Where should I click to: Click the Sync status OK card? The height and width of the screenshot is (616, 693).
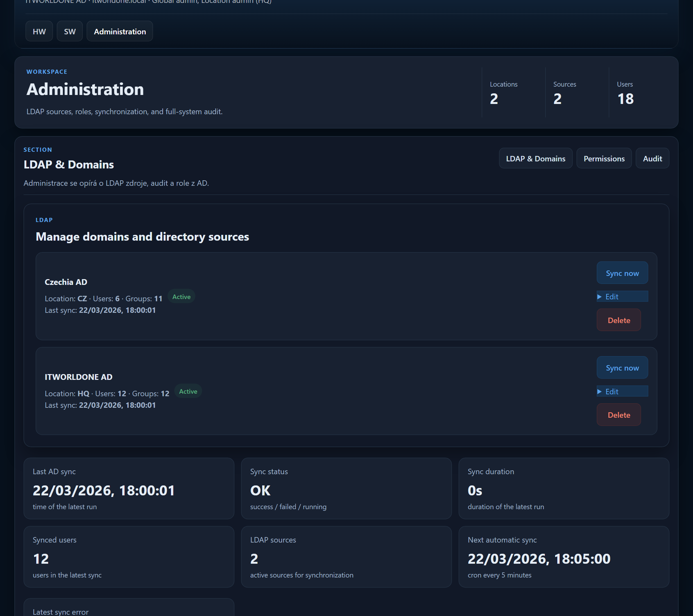pyautogui.click(x=346, y=488)
